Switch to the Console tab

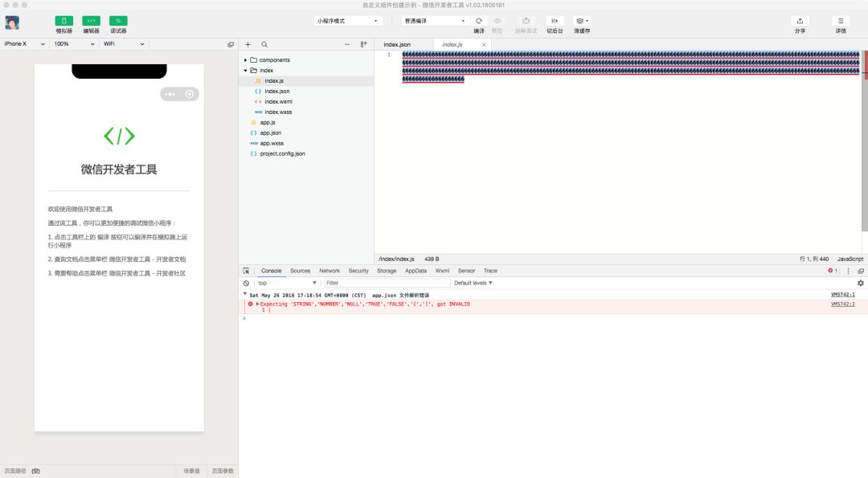pos(272,271)
